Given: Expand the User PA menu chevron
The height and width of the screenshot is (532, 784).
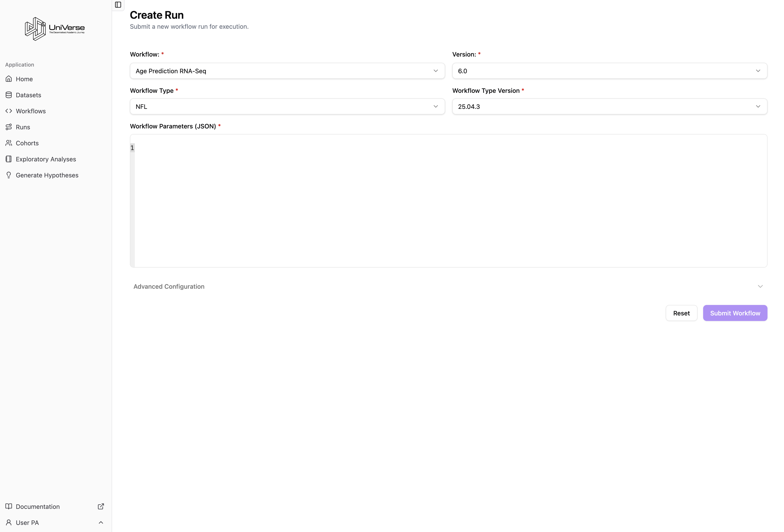Looking at the screenshot, I should [100, 523].
